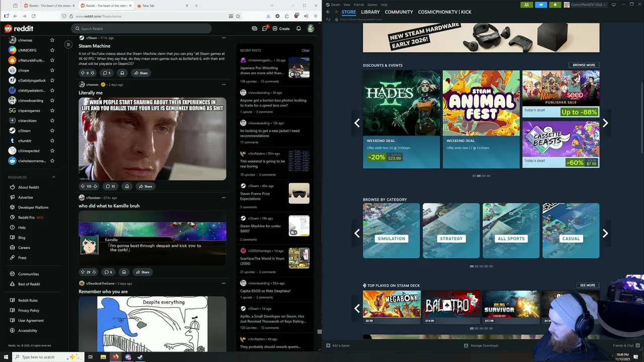Screen dimensions: 644x362
Task: Collapse the Reddit left sidebar with hamburger button
Action: (x=68, y=45)
